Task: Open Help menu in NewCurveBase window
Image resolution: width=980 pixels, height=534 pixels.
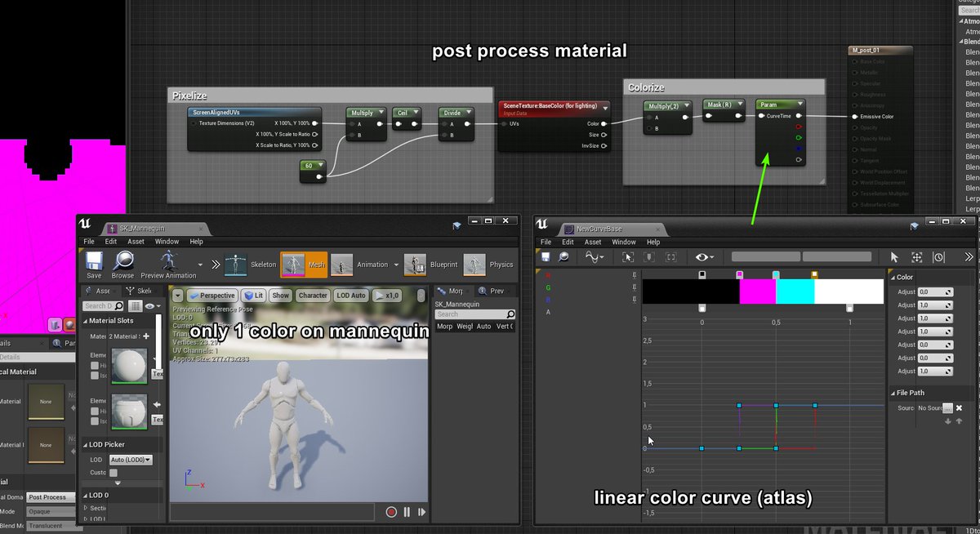Action: [653, 242]
